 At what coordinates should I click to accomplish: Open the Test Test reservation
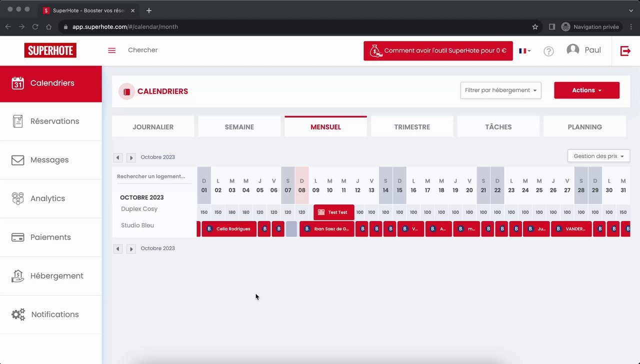point(334,212)
